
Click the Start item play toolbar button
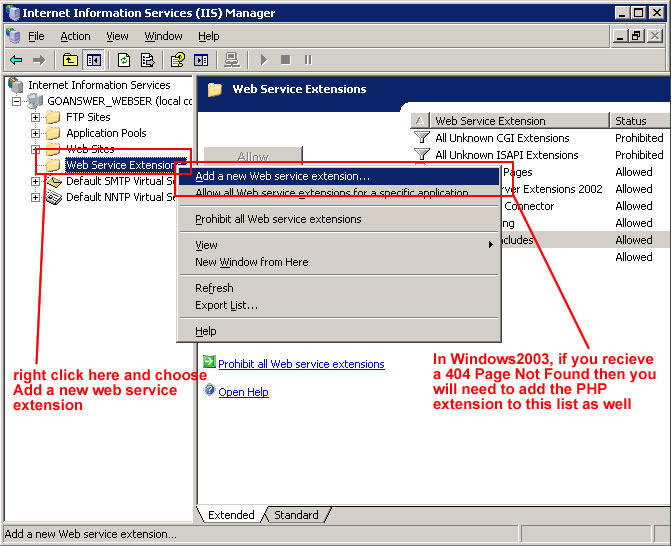(x=264, y=60)
